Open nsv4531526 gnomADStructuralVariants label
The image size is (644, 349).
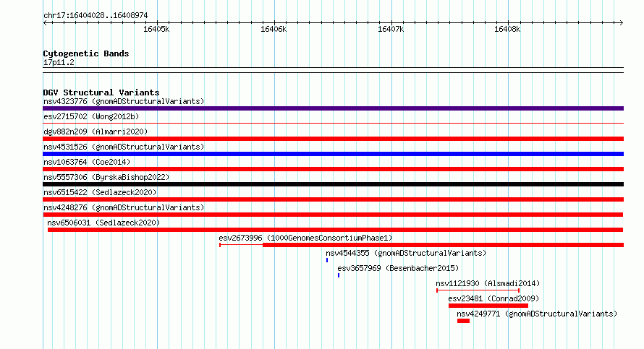coord(124,147)
